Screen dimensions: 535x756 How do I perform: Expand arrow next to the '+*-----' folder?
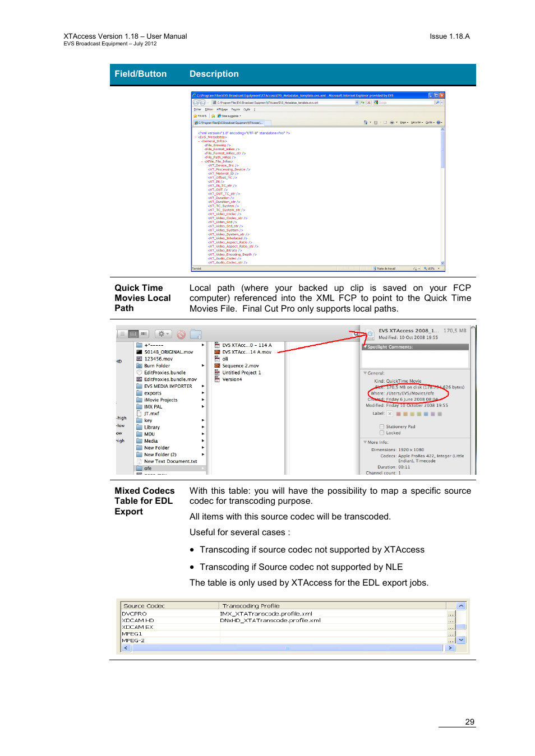pos(203,345)
